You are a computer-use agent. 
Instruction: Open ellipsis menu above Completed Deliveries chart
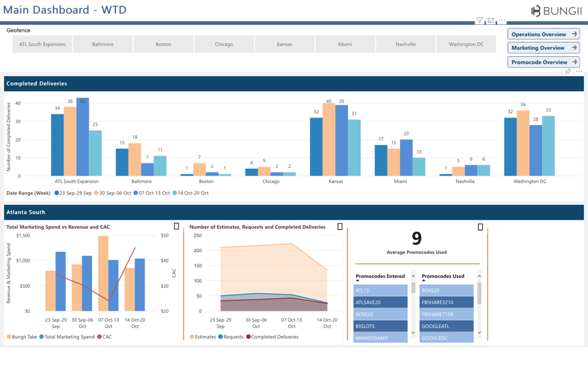(x=578, y=72)
